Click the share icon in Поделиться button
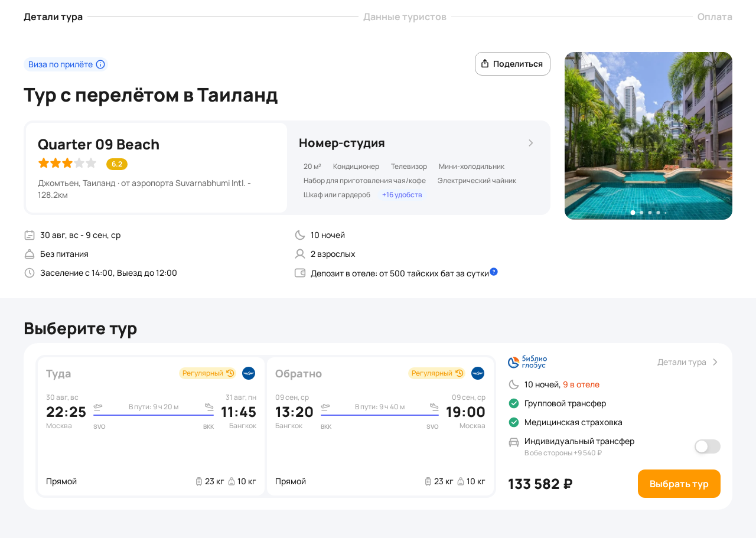756x538 pixels. pyautogui.click(x=485, y=64)
